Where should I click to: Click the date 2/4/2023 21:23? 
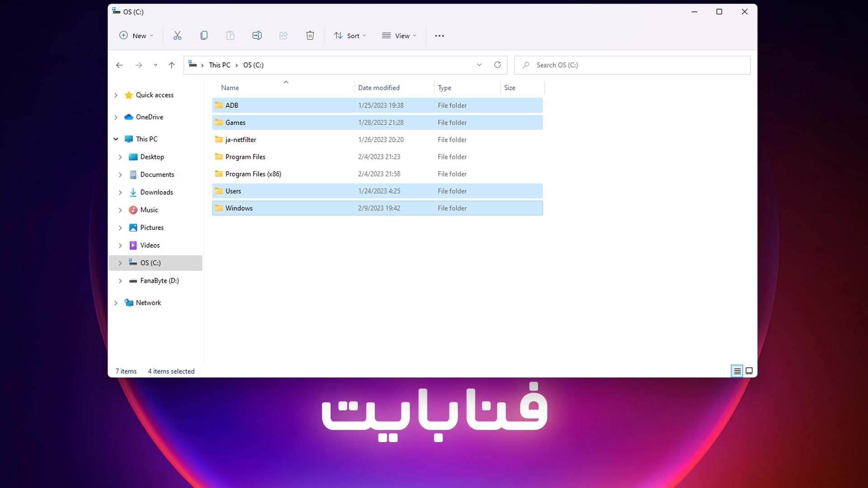tap(379, 157)
